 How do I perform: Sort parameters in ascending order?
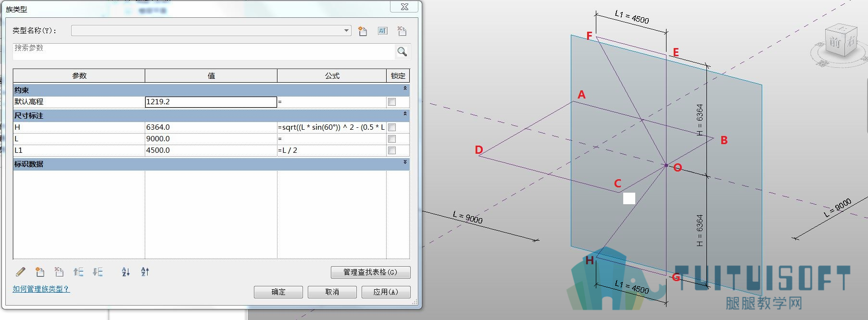click(126, 272)
